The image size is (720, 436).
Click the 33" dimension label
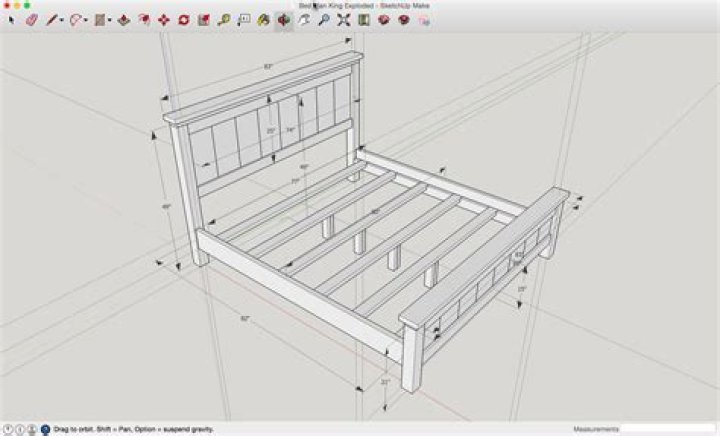click(x=385, y=382)
